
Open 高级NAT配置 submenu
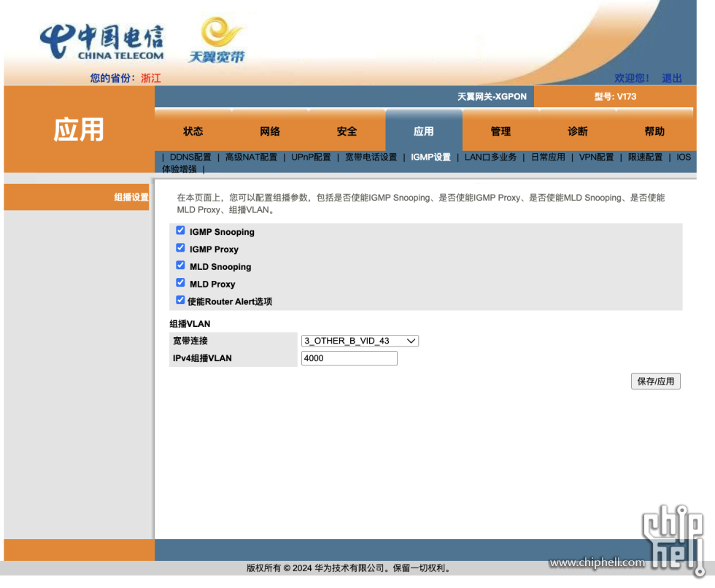(x=251, y=158)
